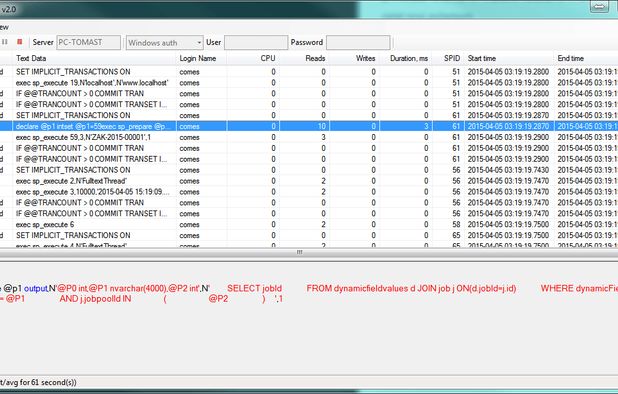Select SET IMPLICIT_TRANSACTIONS ON row with SPID 65
Viewport: 618px width, 394px height.
[309, 236]
